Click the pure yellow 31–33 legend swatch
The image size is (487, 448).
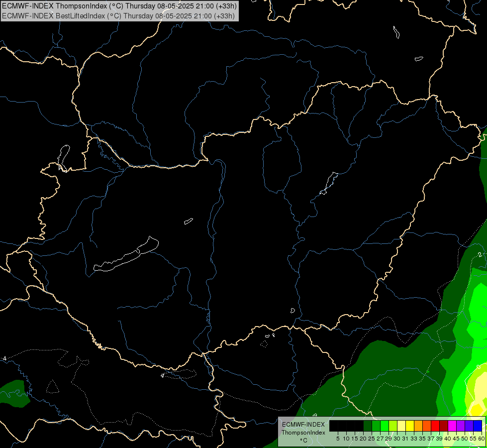click(x=410, y=426)
